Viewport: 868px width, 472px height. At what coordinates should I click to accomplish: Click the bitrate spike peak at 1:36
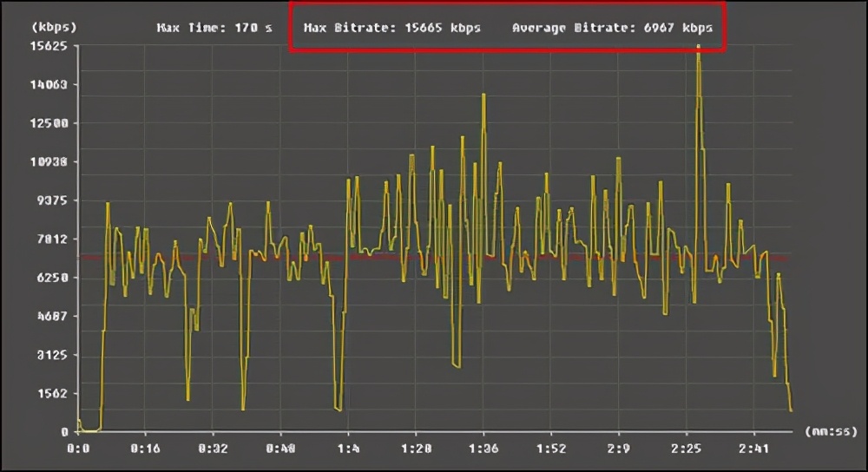483,95
